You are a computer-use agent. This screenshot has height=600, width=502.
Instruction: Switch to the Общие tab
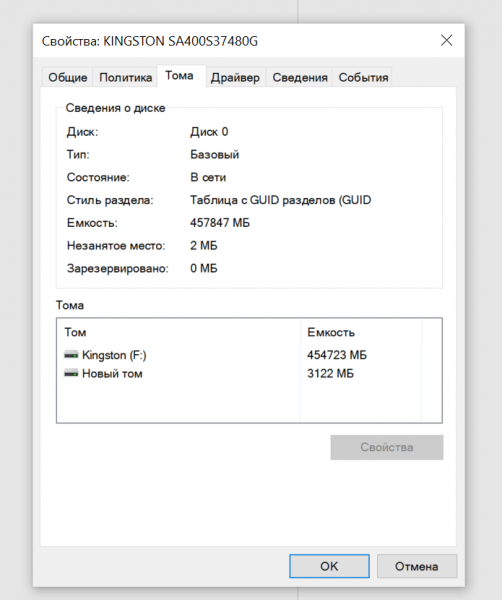pyautogui.click(x=67, y=77)
